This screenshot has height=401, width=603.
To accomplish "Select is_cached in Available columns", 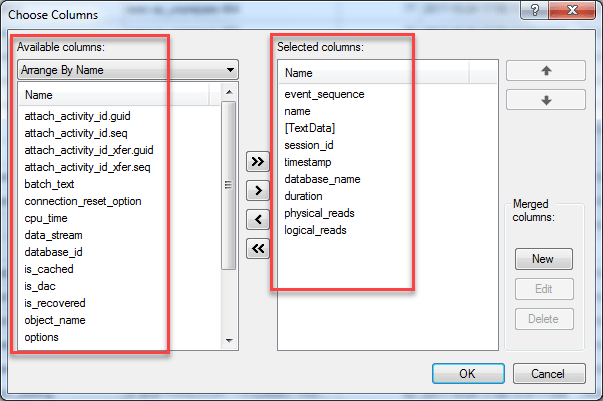I will 48,269.
